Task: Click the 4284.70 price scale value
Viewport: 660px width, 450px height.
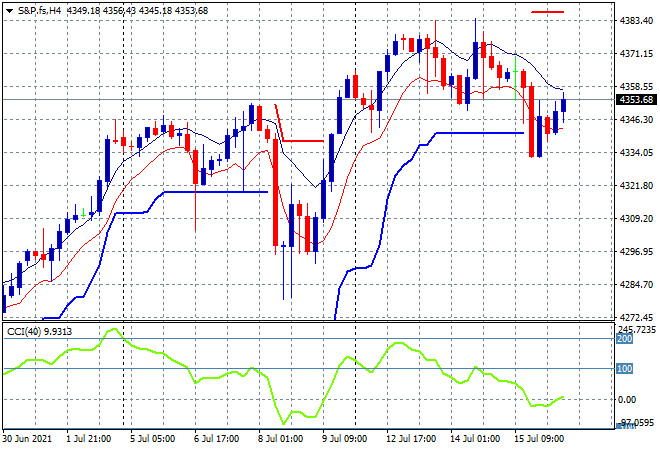Action: 636,285
